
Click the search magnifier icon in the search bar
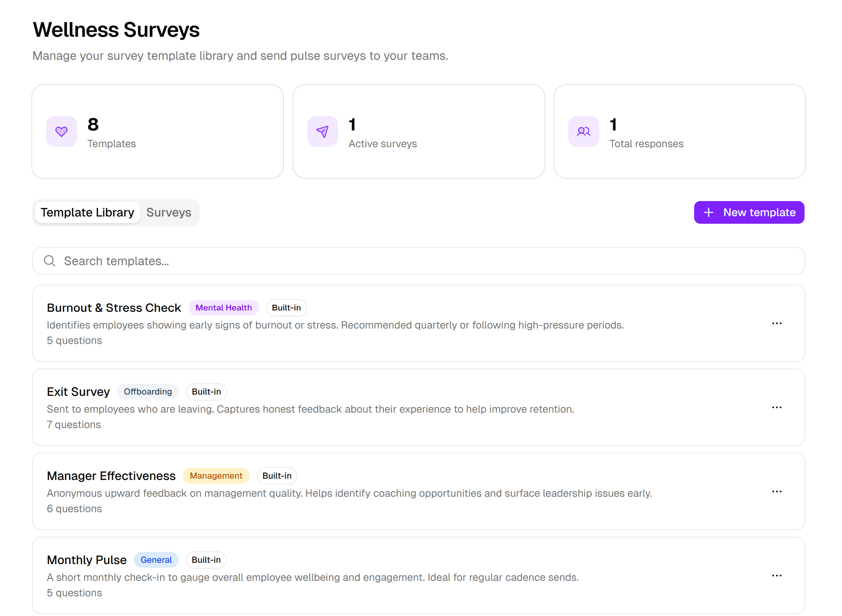(x=50, y=261)
